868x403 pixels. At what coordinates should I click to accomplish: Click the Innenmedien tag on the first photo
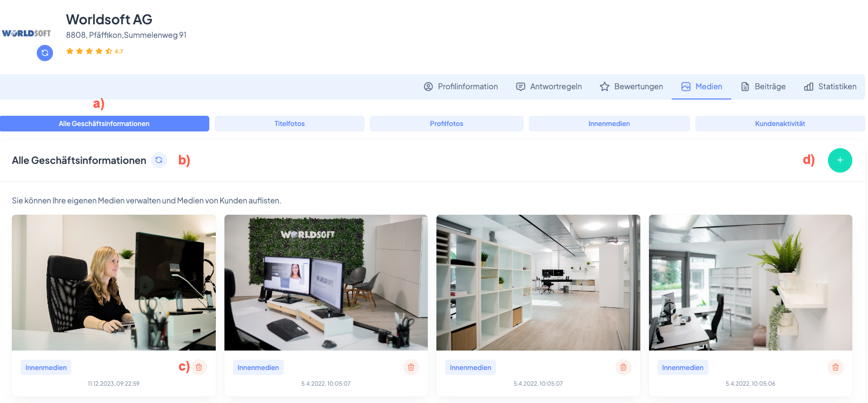click(x=46, y=368)
